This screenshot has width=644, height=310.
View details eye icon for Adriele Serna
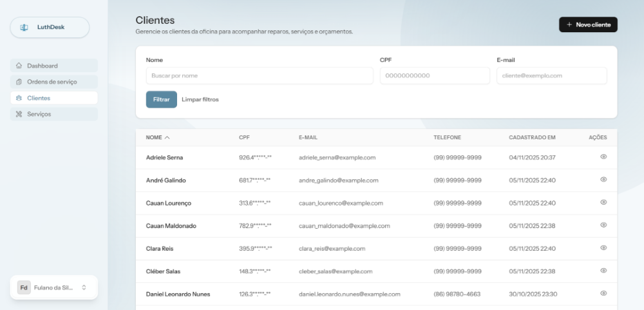pyautogui.click(x=603, y=157)
